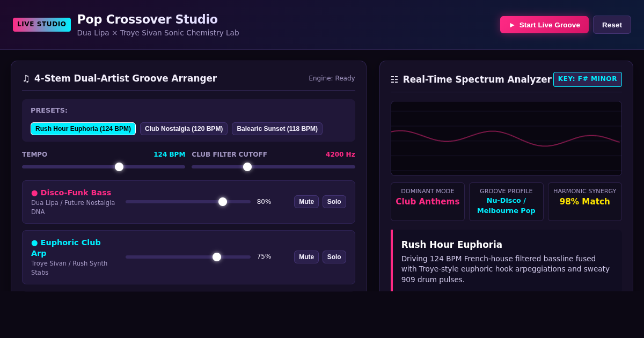Viewport: 644px width, 338px height.
Task: Click the pink dot beside Disco-Funk Bass
Action: pyautogui.click(x=34, y=193)
